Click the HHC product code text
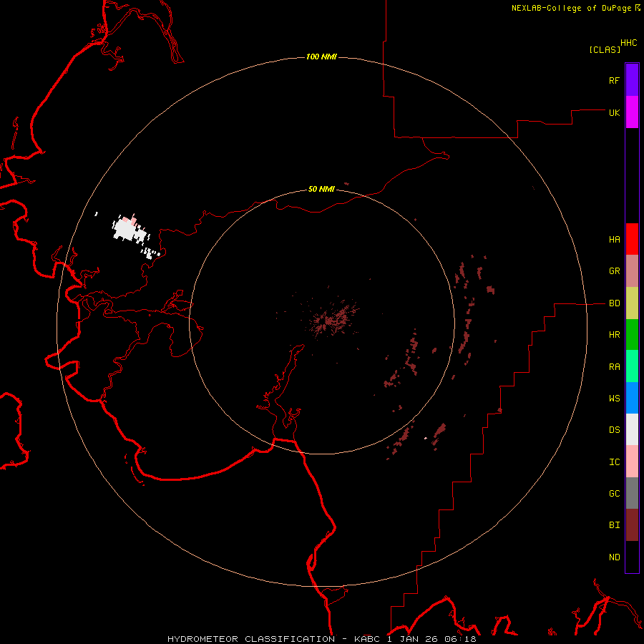Screen dimensions: 644x644 629,43
